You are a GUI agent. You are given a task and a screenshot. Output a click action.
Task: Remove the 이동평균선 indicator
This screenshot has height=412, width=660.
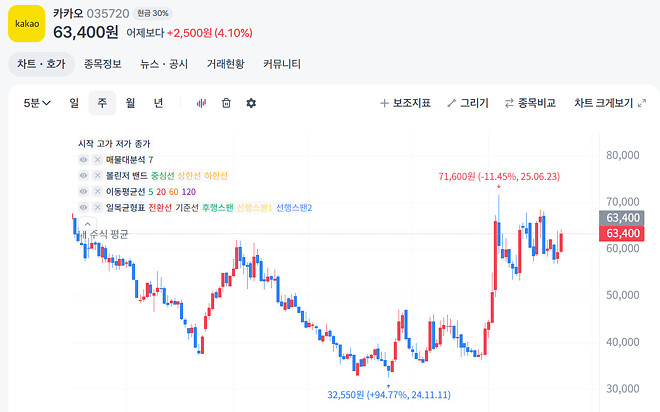[x=97, y=192]
